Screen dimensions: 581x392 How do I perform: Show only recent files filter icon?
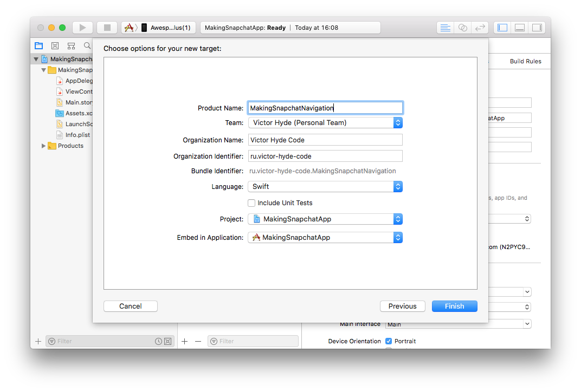158,341
